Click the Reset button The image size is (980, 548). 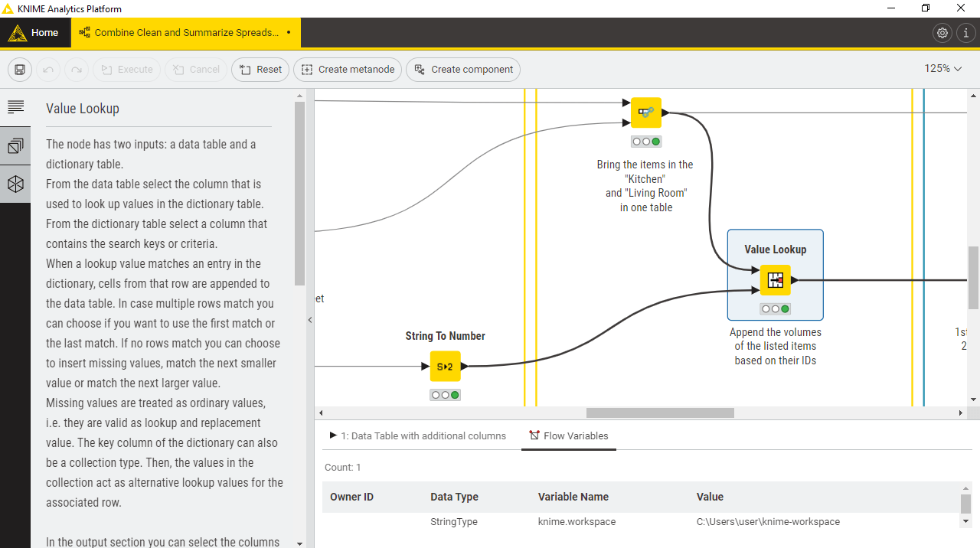(x=260, y=70)
